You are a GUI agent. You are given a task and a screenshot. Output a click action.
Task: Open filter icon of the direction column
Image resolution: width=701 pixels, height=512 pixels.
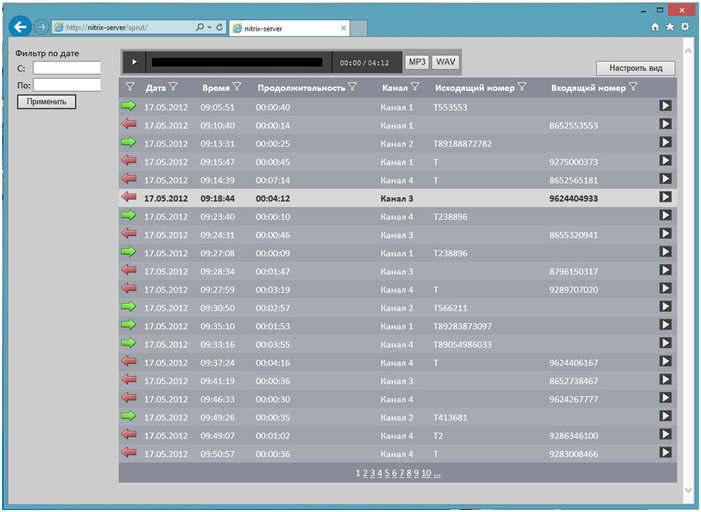coord(130,87)
